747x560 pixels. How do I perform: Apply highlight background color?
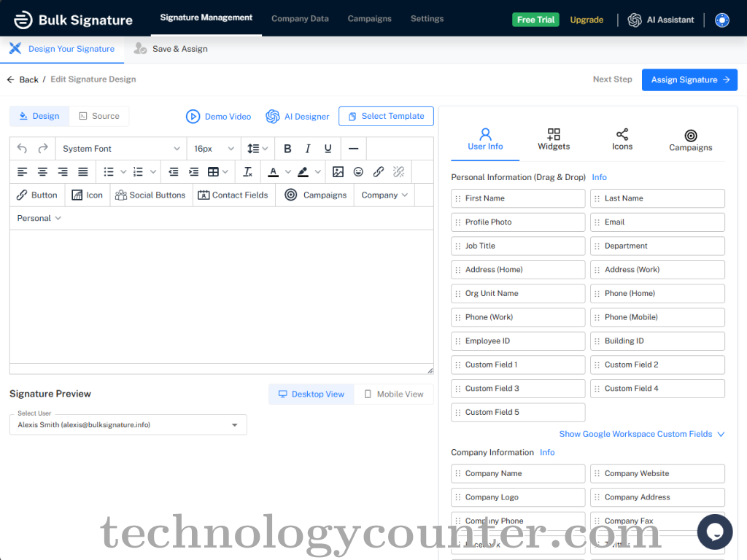(x=303, y=172)
